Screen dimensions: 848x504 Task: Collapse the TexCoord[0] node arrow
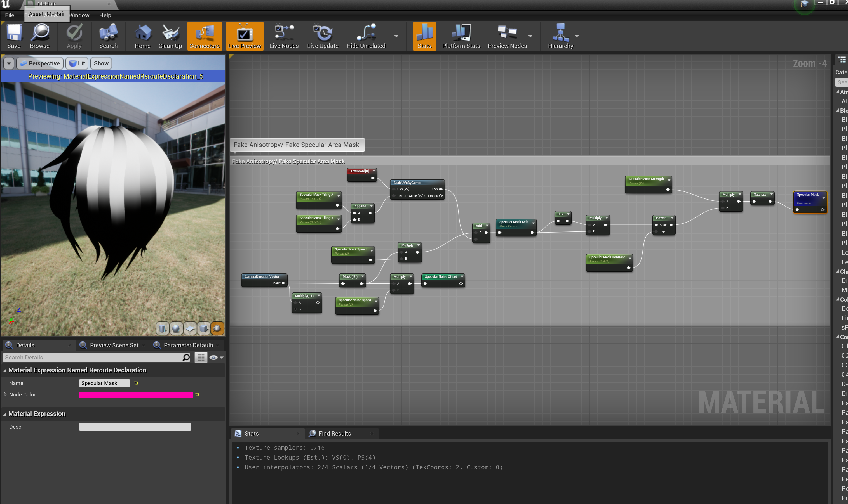tap(374, 171)
